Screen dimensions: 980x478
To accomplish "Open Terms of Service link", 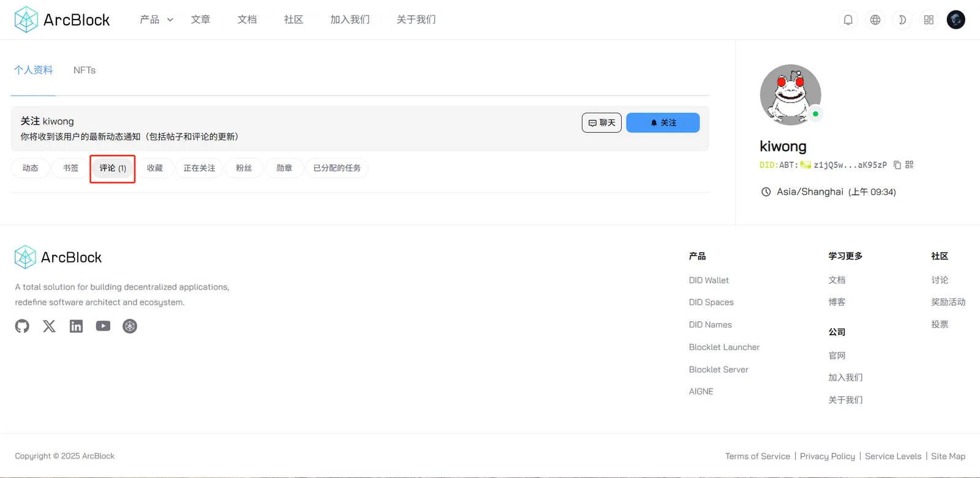I will click(x=758, y=456).
